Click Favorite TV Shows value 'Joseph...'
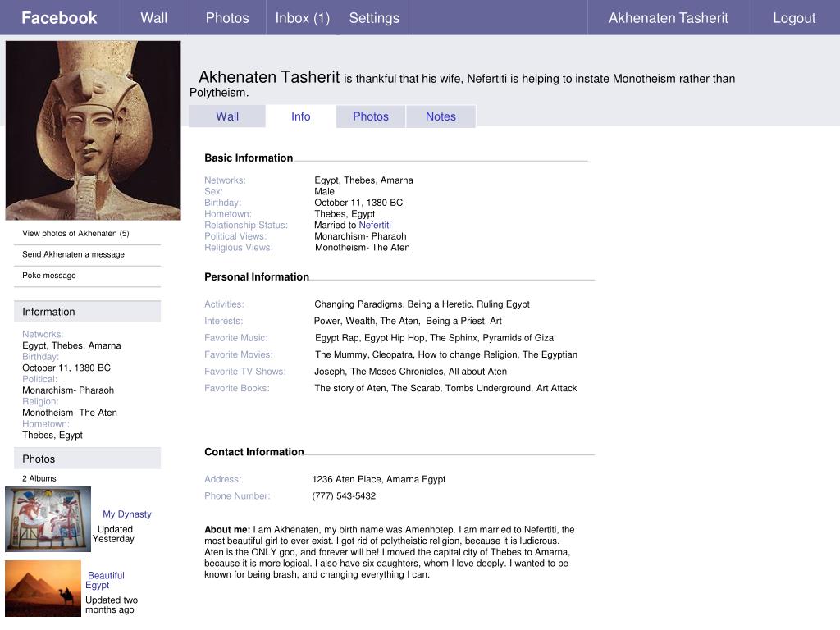The image size is (840, 630). pos(410,372)
